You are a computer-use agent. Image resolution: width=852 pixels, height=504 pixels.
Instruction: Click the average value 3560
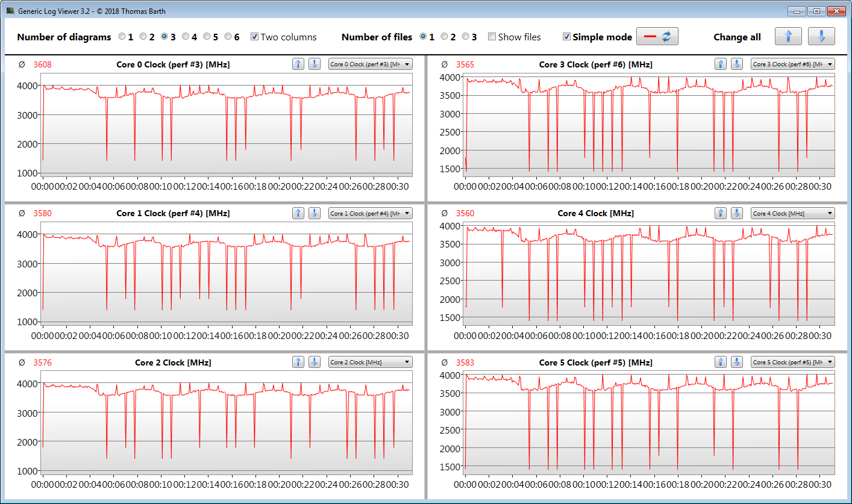point(465,213)
